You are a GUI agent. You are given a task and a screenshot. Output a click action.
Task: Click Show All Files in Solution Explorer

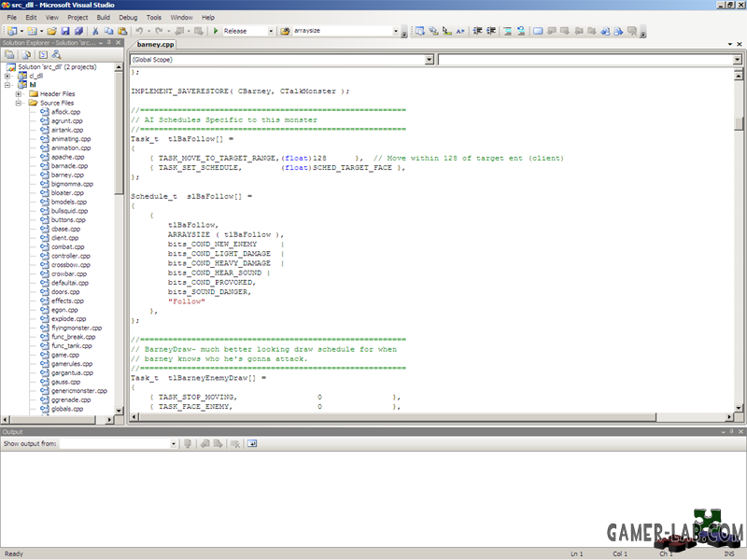[x=27, y=55]
